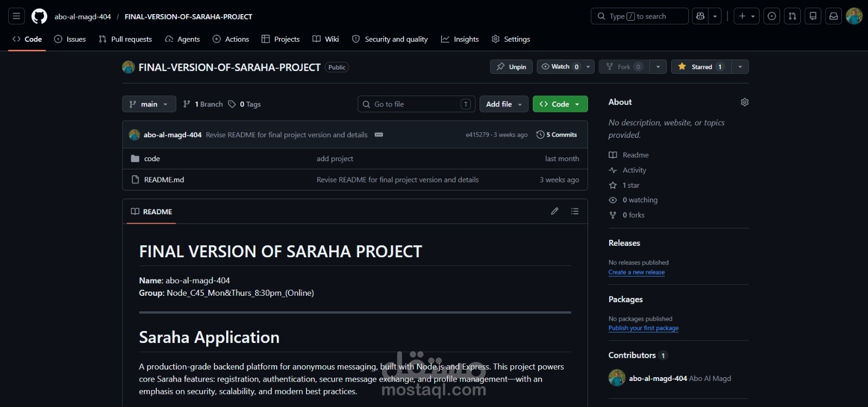The image size is (868, 407).
Task: Open the hamburger navigation menu
Action: 17,16
